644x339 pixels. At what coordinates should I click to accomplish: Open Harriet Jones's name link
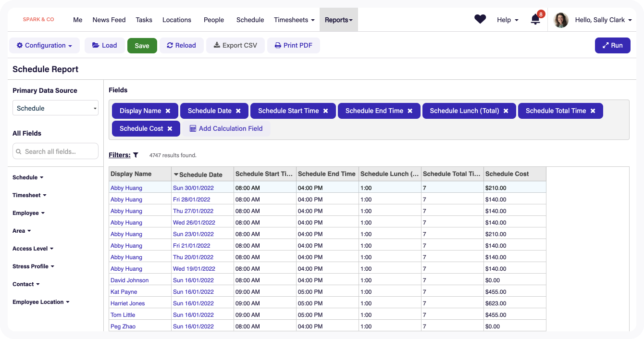point(128,303)
